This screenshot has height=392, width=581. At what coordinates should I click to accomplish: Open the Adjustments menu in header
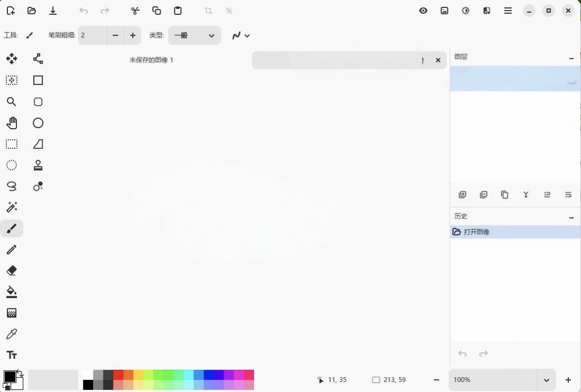[465, 11]
